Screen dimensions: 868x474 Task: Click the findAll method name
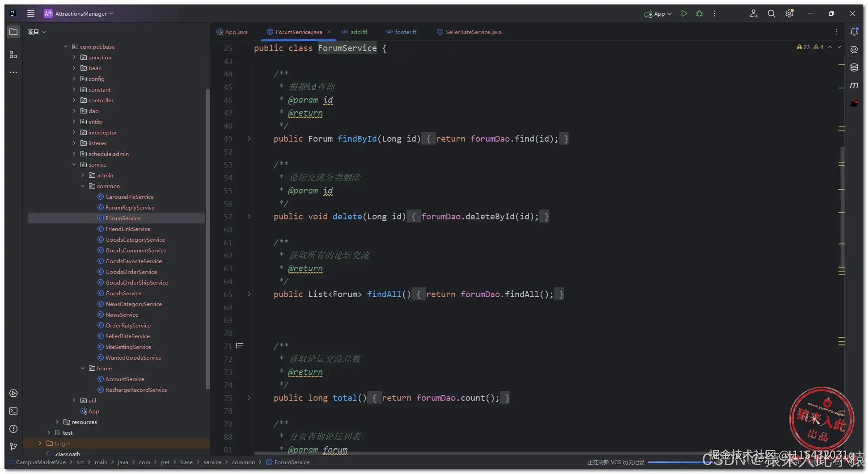click(x=384, y=294)
